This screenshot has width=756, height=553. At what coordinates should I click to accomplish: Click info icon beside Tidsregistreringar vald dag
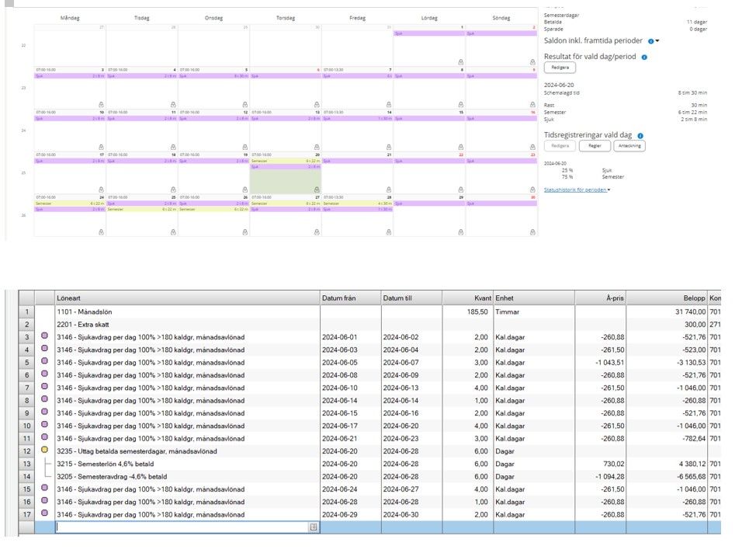tap(640, 135)
